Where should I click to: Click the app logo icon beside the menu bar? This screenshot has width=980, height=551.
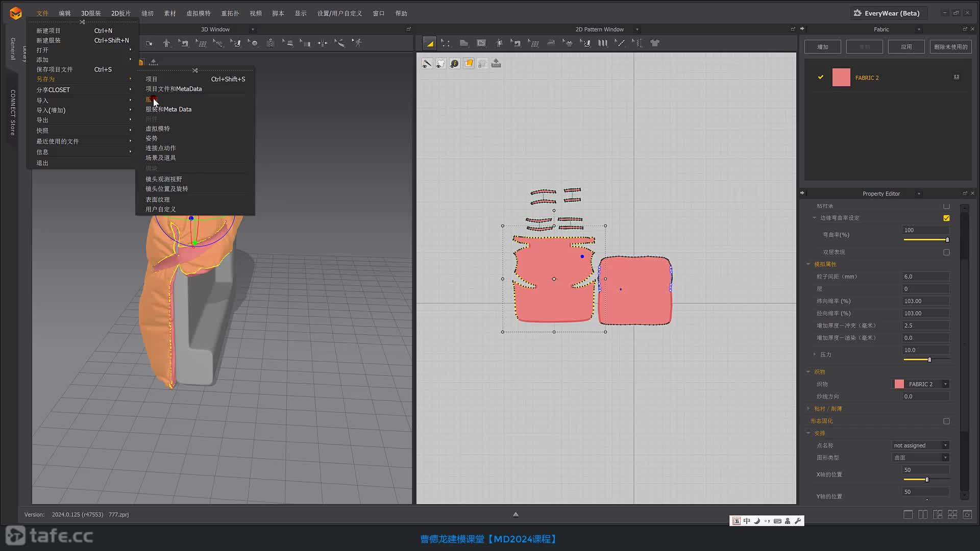coord(16,13)
